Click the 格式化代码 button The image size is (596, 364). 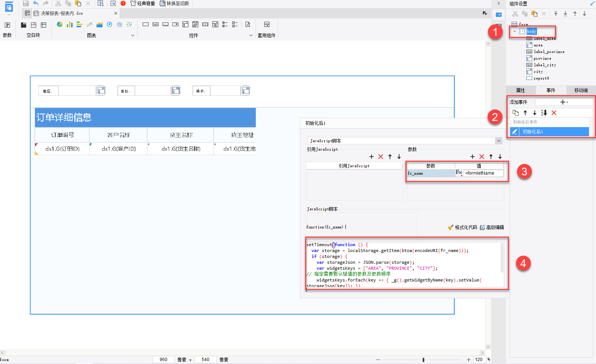463,227
